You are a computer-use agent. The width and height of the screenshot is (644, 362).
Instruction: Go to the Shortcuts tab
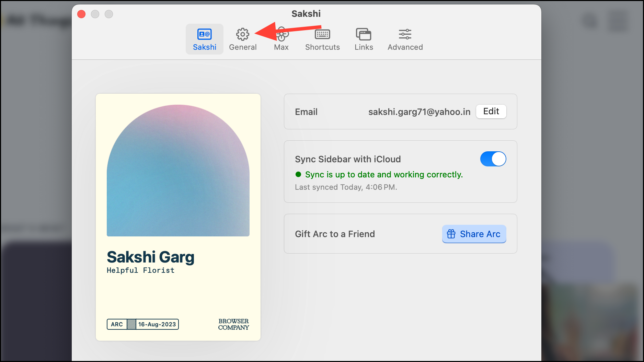(x=322, y=39)
